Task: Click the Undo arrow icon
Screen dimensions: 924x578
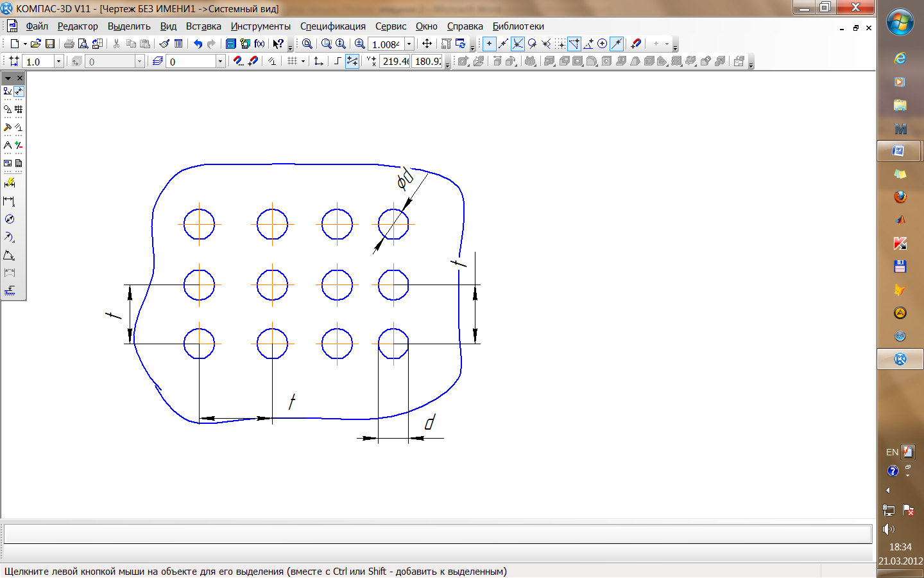Action: tap(198, 44)
